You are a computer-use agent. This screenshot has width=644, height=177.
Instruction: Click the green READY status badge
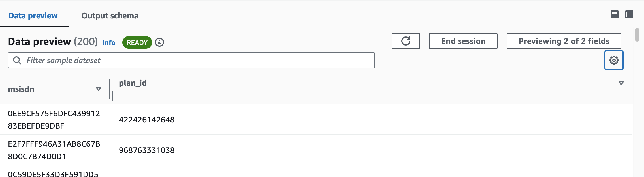(137, 42)
